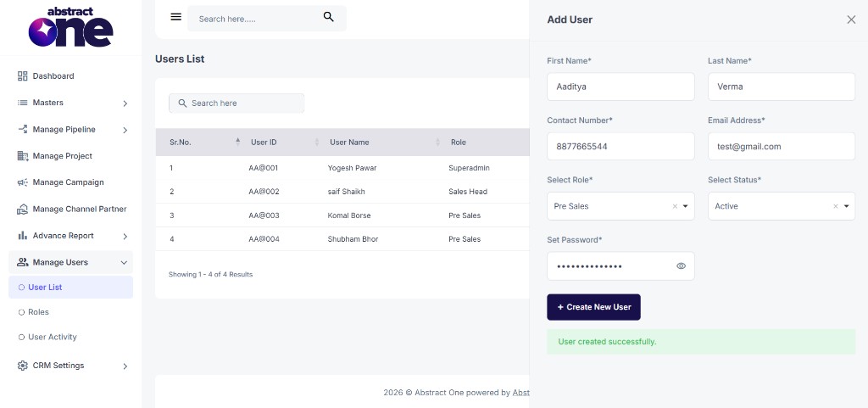The width and height of the screenshot is (868, 408).
Task: Sort table by User ID arrows
Action: (317, 142)
